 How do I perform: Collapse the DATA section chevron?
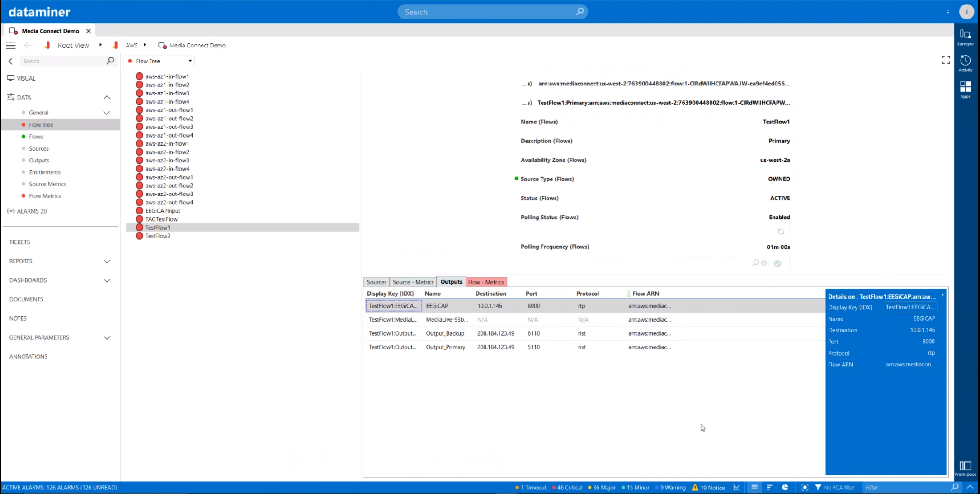click(x=107, y=97)
